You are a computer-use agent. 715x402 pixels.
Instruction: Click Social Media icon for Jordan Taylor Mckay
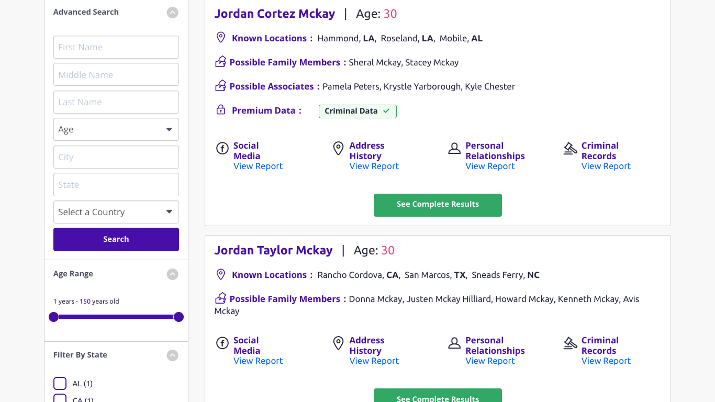[222, 343]
